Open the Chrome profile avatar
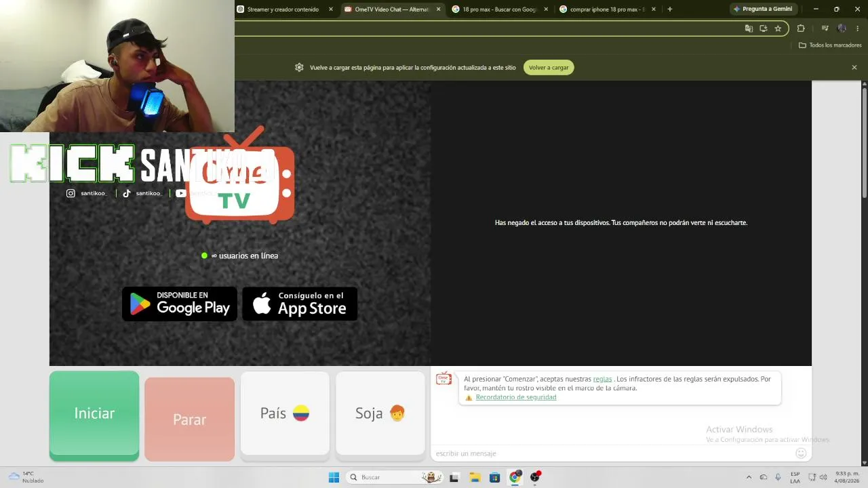This screenshot has height=488, width=868. (842, 28)
